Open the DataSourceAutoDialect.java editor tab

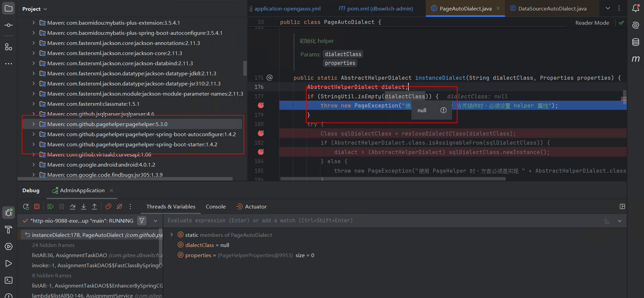[552, 8]
